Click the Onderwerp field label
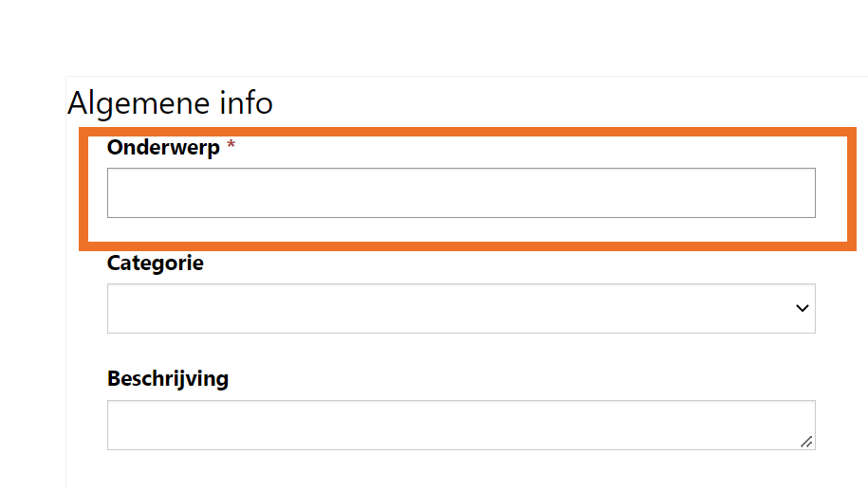The height and width of the screenshot is (490, 868). click(x=163, y=148)
